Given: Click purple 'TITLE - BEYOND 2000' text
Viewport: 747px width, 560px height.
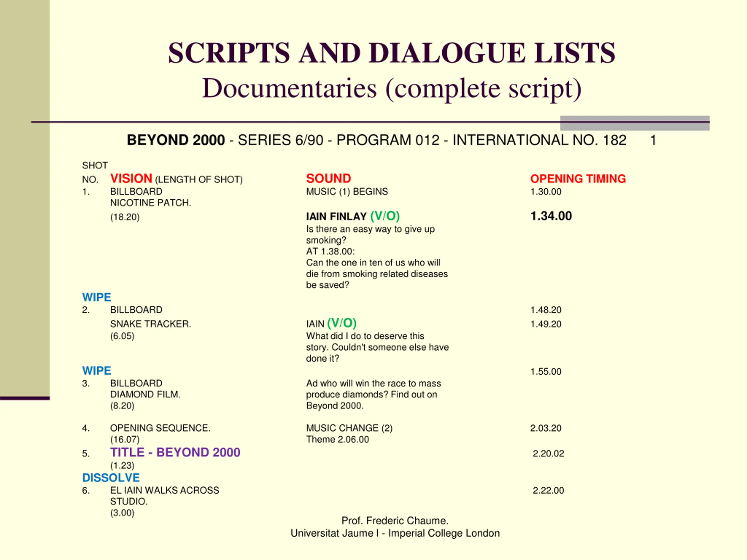Looking at the screenshot, I should coord(175,453).
